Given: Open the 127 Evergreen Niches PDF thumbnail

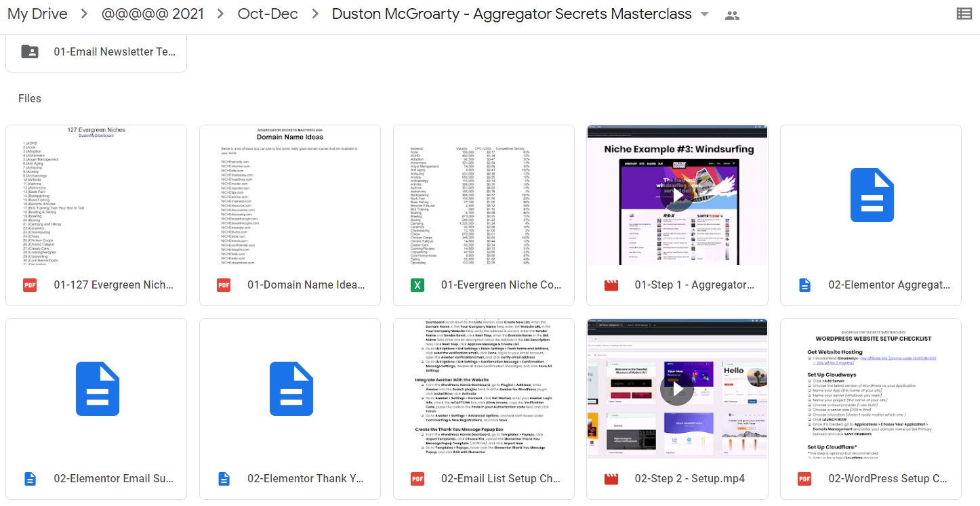Looking at the screenshot, I should tap(96, 195).
